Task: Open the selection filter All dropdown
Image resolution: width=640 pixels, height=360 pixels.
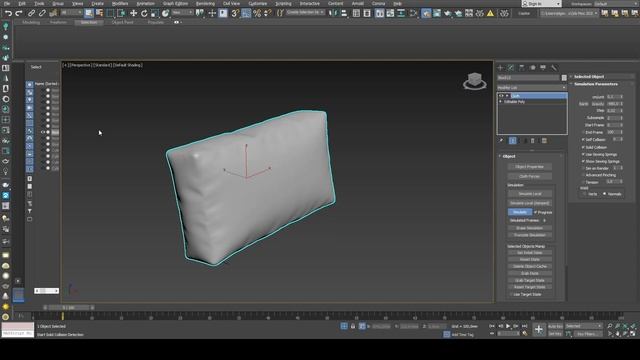Action: [71, 13]
